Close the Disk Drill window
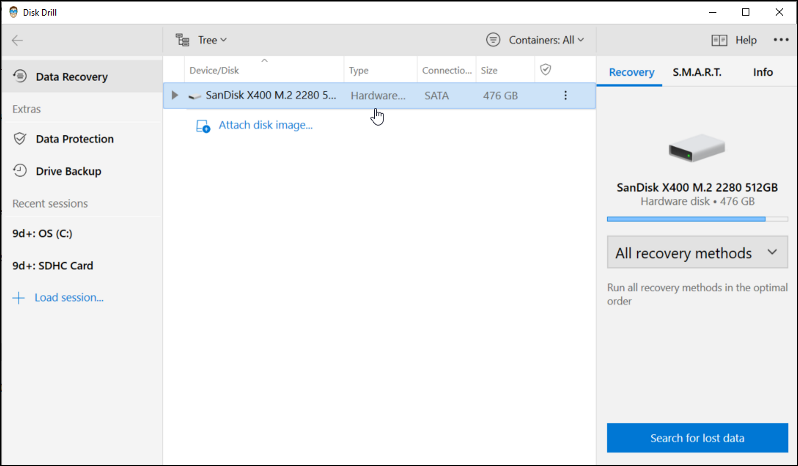 [779, 12]
